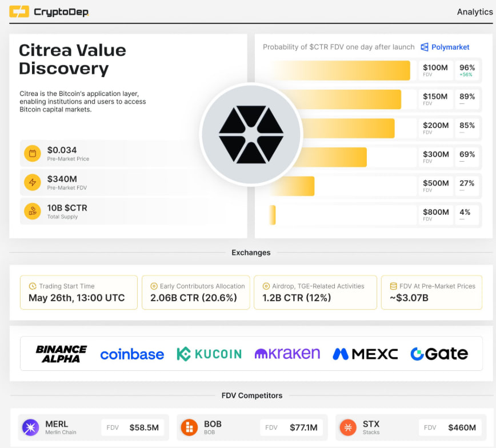Screen dimensions: 496x448
Task: Click the 85% probability value
Action: [467, 125]
